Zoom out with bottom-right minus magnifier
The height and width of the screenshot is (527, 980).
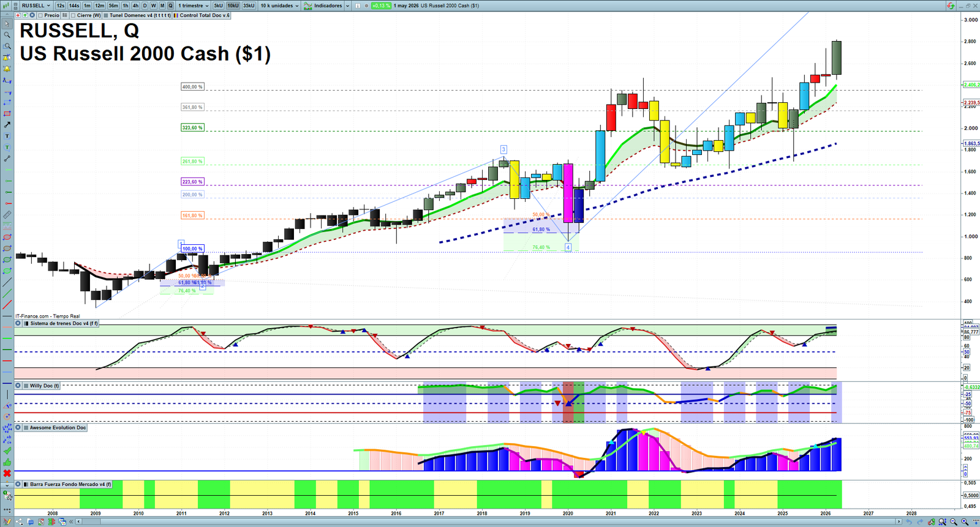tap(954, 521)
